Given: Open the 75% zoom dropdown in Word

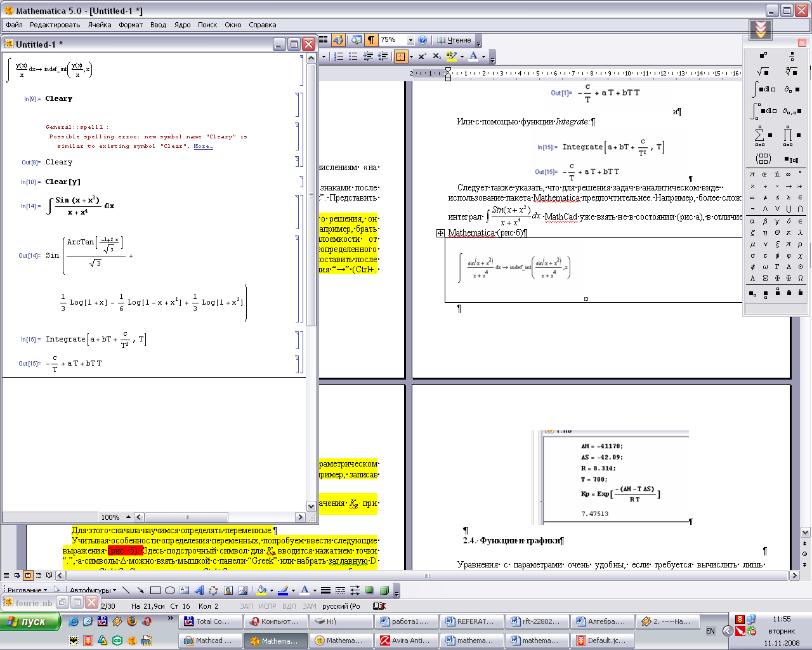Looking at the screenshot, I should click(410, 40).
